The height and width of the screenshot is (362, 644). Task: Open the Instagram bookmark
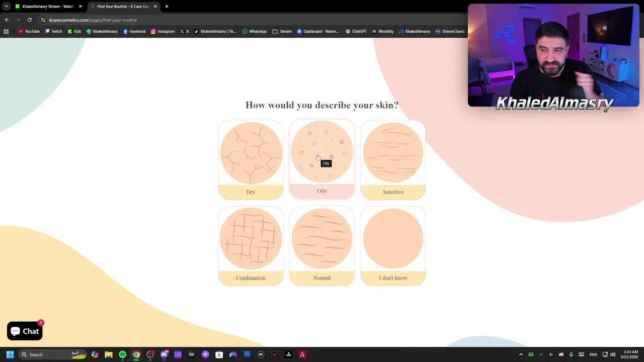point(163,31)
